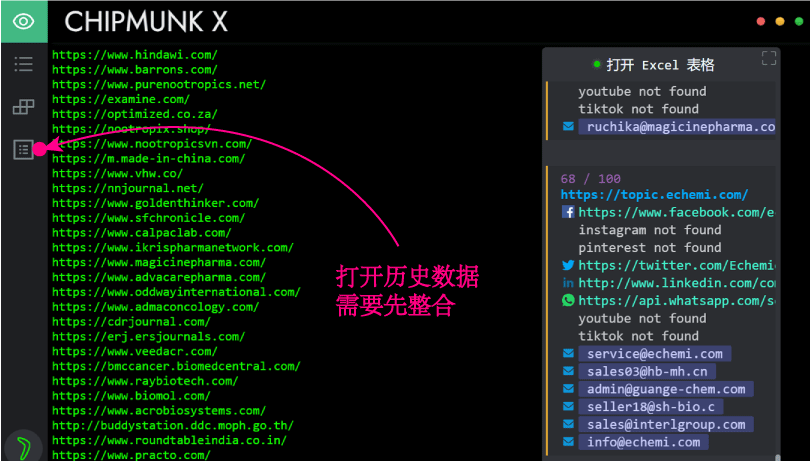Select the ruchika@magicinepharma.co email tag

tap(676, 127)
